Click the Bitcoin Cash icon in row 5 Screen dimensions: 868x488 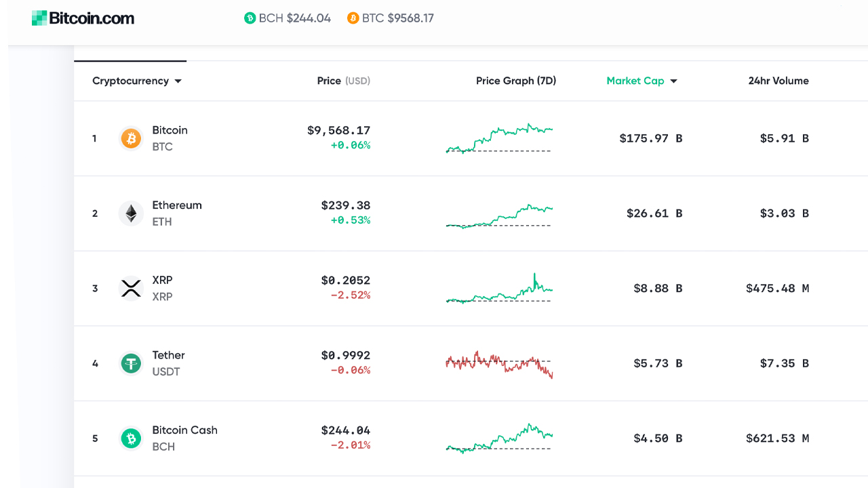[131, 439]
